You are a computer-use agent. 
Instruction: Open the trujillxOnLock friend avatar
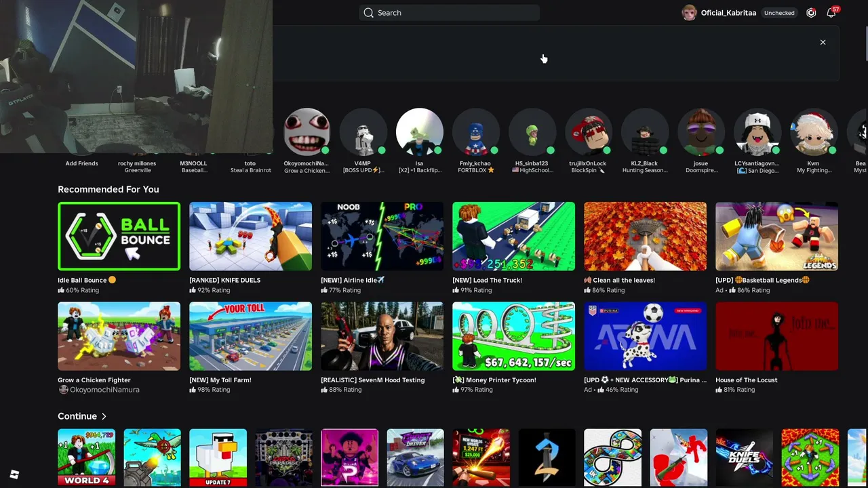click(x=588, y=132)
